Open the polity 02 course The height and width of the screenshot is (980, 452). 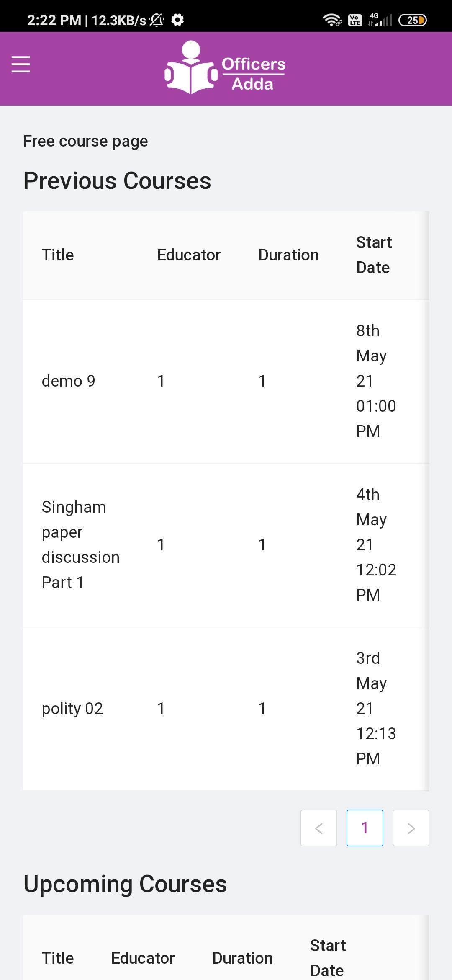point(72,709)
